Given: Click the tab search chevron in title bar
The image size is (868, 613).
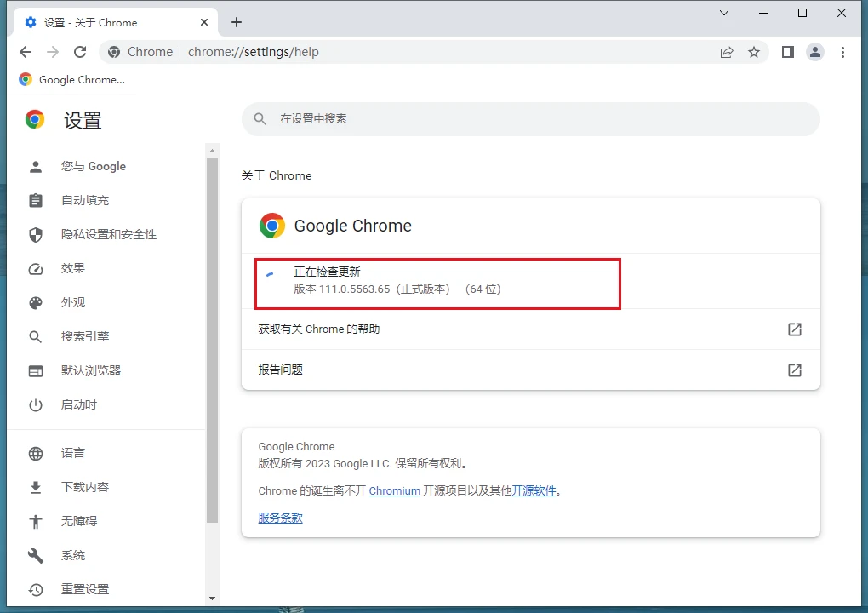Looking at the screenshot, I should pos(724,13).
